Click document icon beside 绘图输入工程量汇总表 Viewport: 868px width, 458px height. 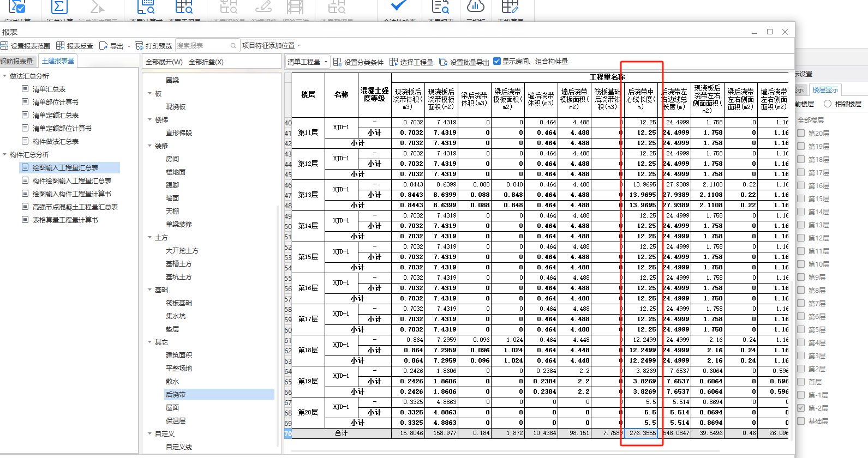[x=25, y=167]
